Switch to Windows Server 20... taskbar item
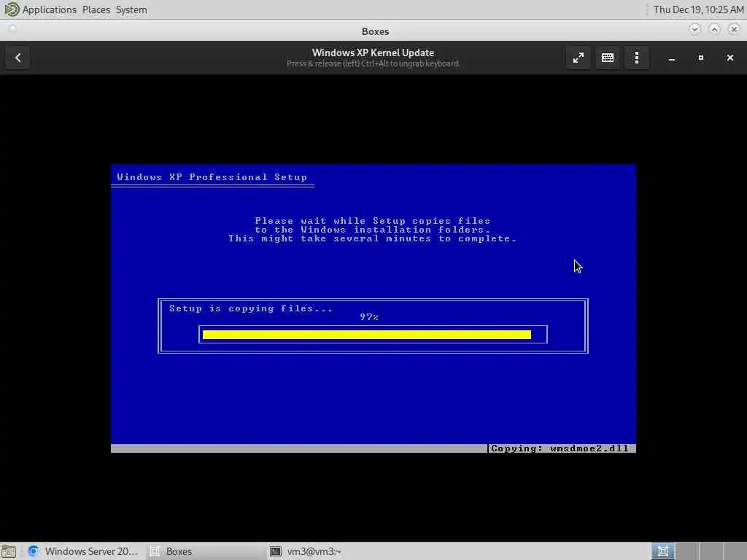 click(83, 551)
